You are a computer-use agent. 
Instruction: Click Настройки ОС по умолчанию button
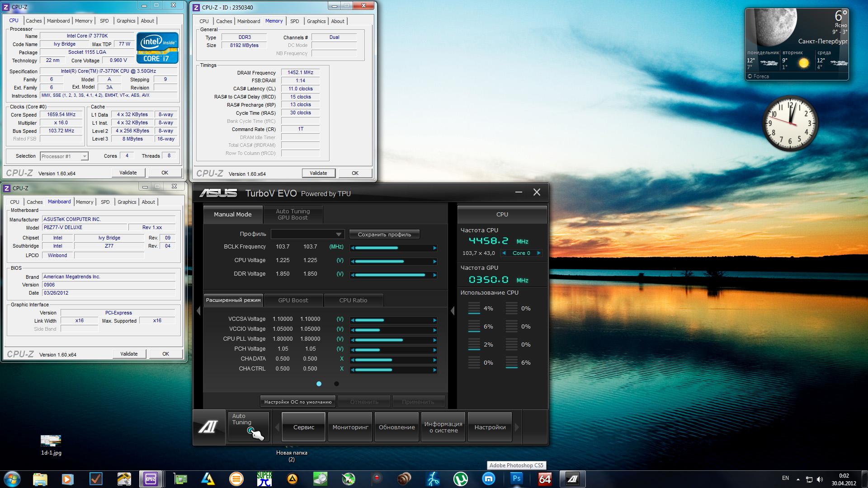pos(298,402)
